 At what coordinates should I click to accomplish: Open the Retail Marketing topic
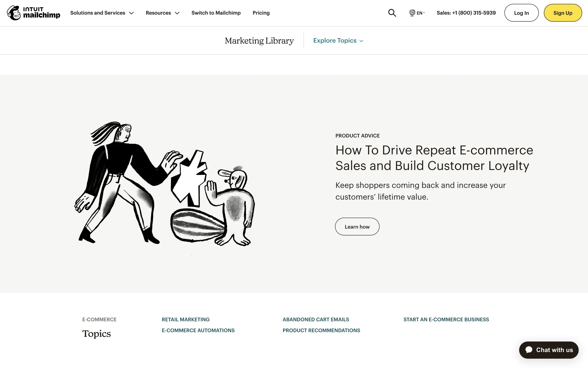(x=186, y=320)
